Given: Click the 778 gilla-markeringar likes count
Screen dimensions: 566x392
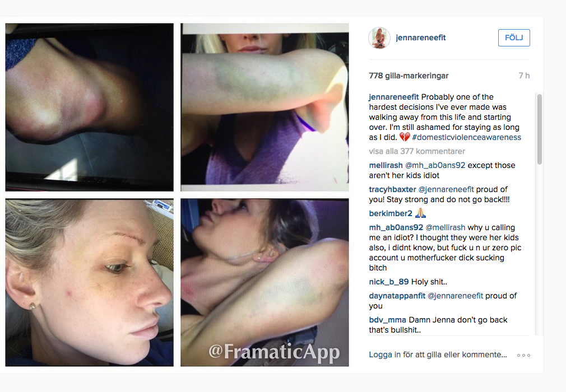Looking at the screenshot, I should point(409,76).
